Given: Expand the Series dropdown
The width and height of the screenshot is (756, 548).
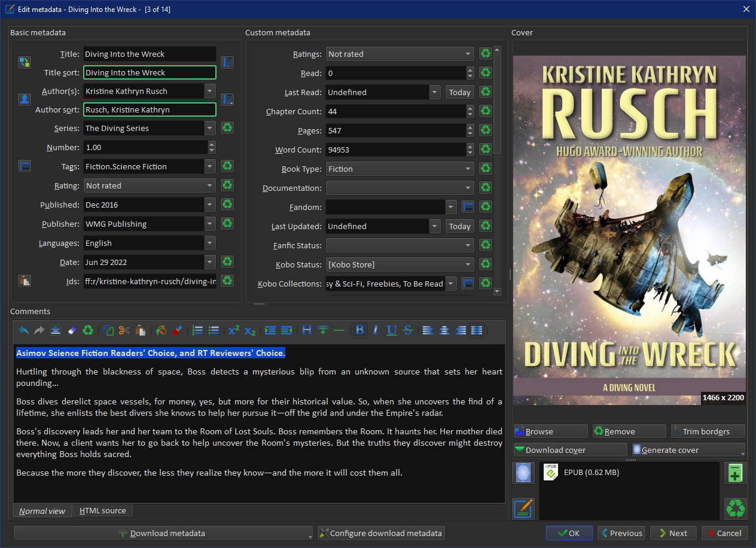Looking at the screenshot, I should [x=209, y=128].
